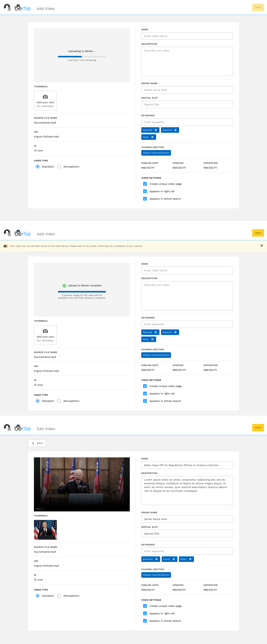Uncheck Appears in article search, upload complete screen
Screen dimensions: 267x644
(x=145, y=401)
